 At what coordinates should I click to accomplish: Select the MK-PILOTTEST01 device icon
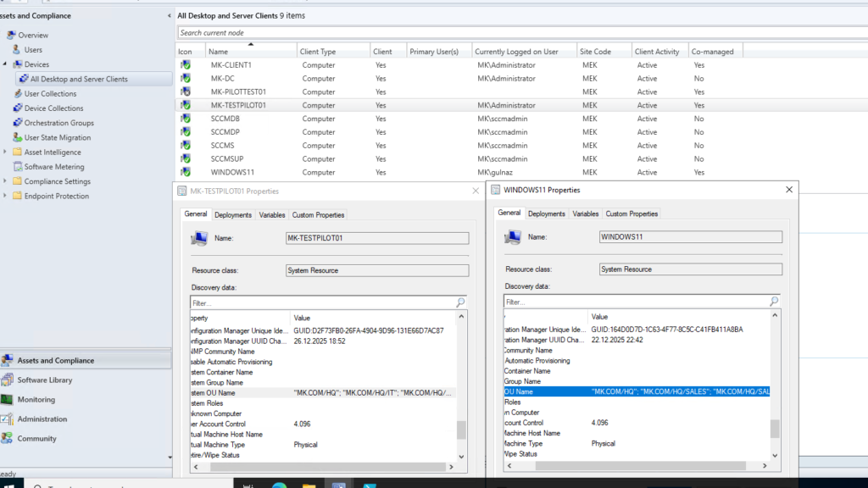click(x=185, y=91)
